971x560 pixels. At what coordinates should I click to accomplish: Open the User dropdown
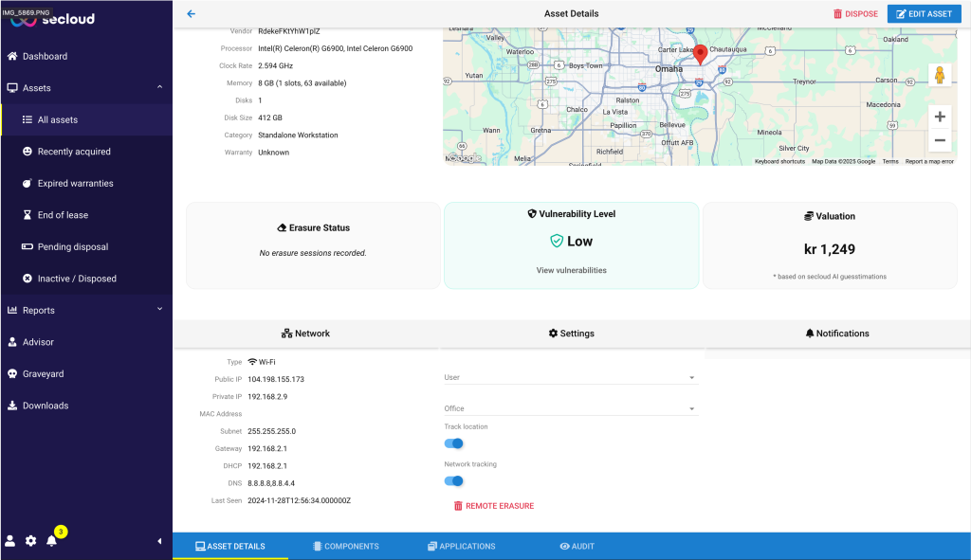(571, 377)
